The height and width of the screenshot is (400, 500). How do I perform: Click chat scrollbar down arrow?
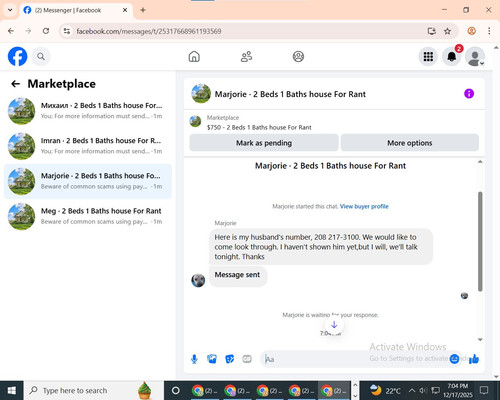point(480,339)
